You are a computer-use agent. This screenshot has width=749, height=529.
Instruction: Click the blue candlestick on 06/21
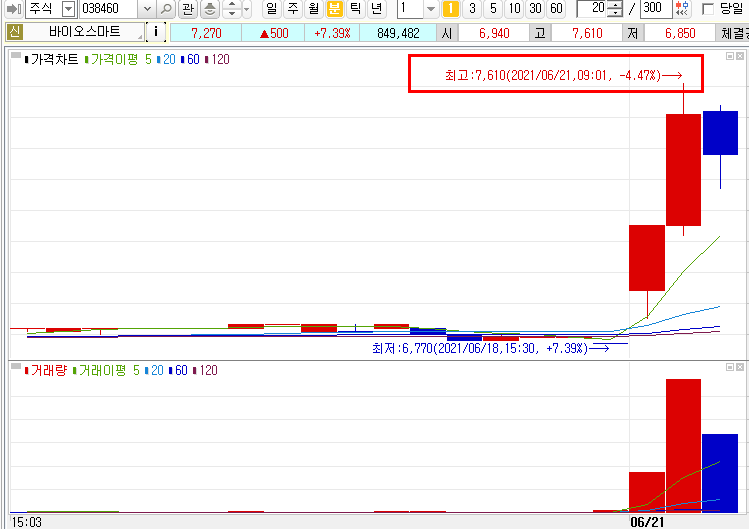(720, 133)
